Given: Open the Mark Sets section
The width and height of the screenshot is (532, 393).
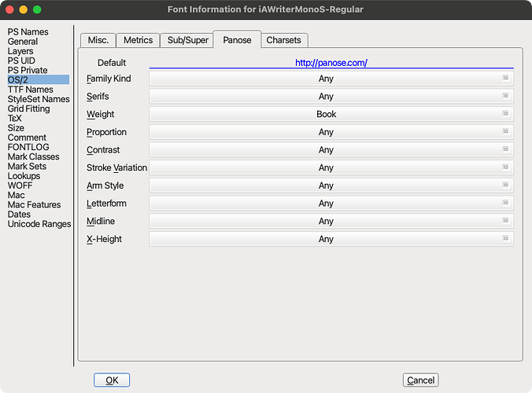Looking at the screenshot, I should pos(27,167).
